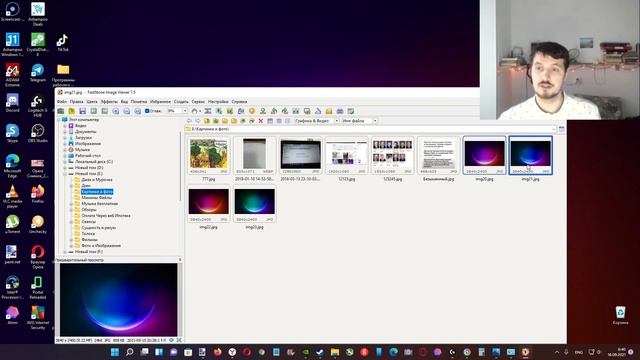Screen dimensions: 640x360
Task: Open the Корзина recycle bin icon
Action: [x=620, y=316]
